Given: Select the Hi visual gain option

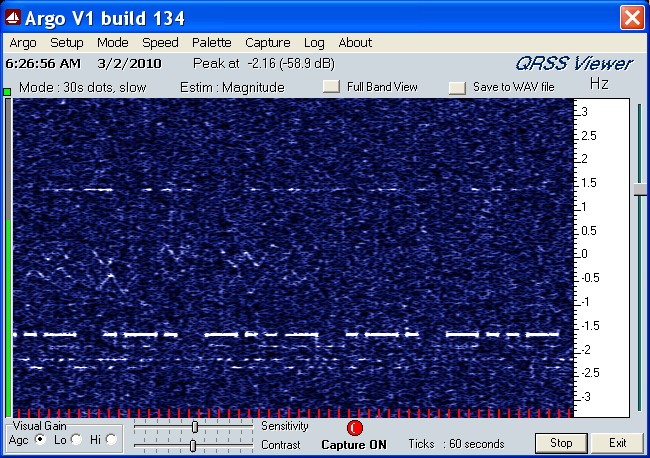Looking at the screenshot, I should click(111, 439).
